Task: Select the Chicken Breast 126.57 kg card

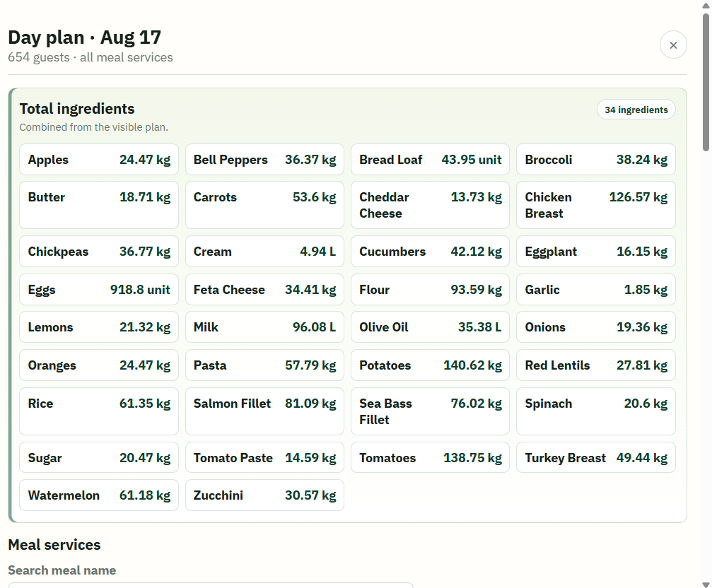Action: [x=596, y=205]
